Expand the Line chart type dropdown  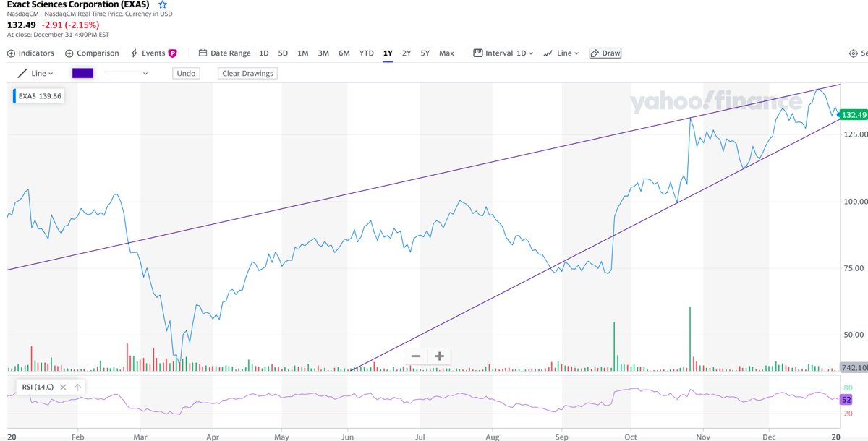tap(561, 53)
